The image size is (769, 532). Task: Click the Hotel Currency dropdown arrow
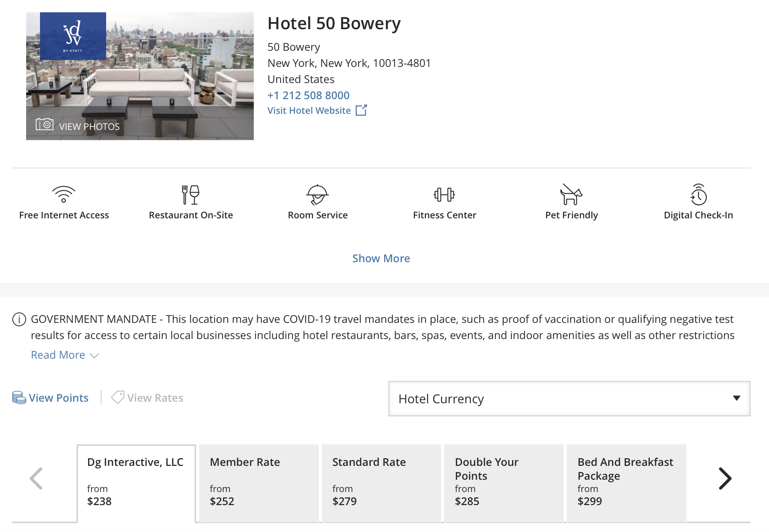tap(737, 398)
